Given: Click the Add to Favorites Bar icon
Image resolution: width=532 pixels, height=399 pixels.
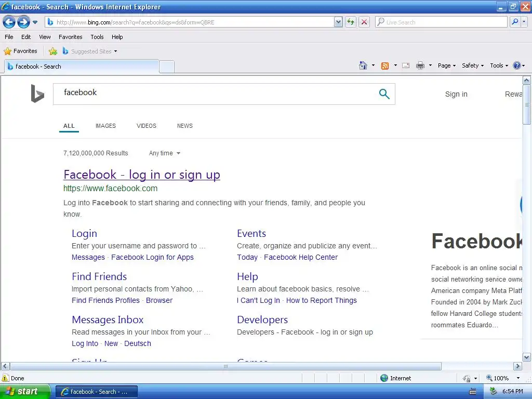Looking at the screenshot, I should point(53,51).
